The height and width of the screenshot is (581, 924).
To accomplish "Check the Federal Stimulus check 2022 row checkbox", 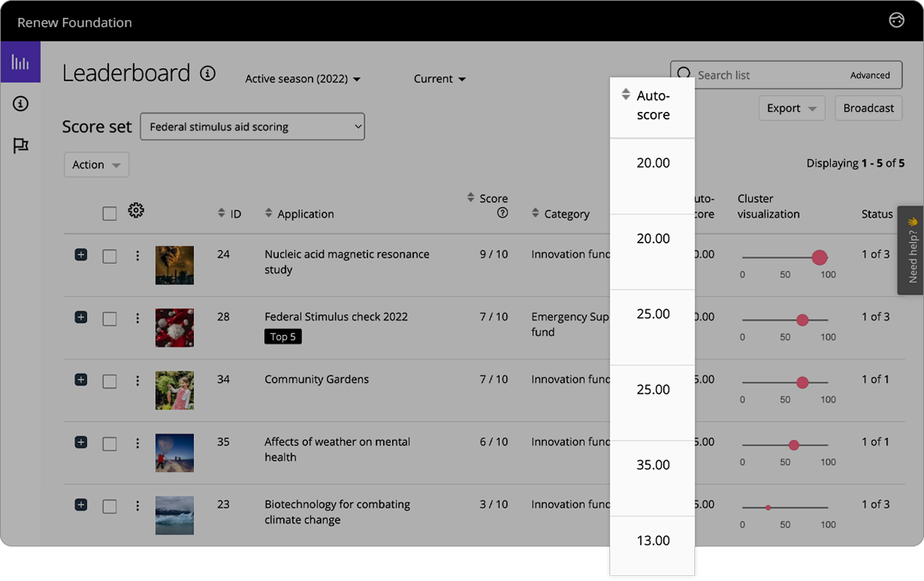I will pos(110,317).
